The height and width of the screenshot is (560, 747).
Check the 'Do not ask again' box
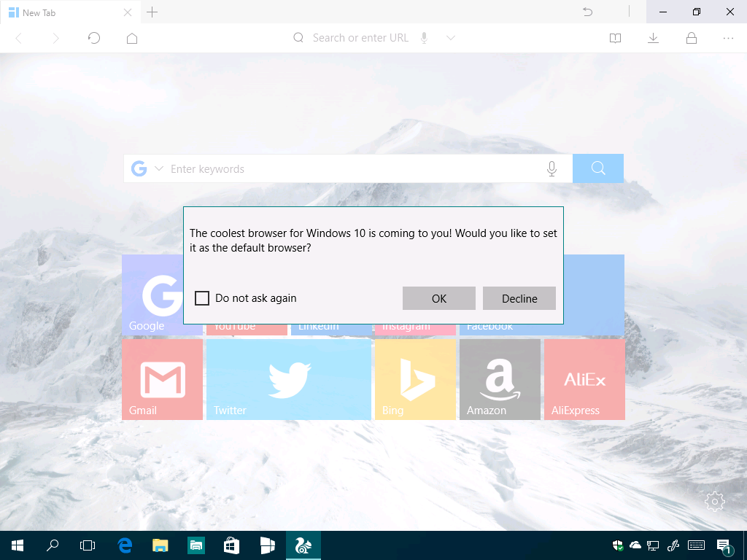pos(202,298)
